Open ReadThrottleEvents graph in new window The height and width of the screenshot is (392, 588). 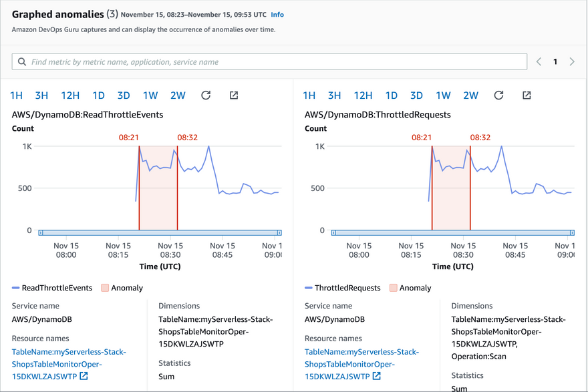click(x=234, y=95)
